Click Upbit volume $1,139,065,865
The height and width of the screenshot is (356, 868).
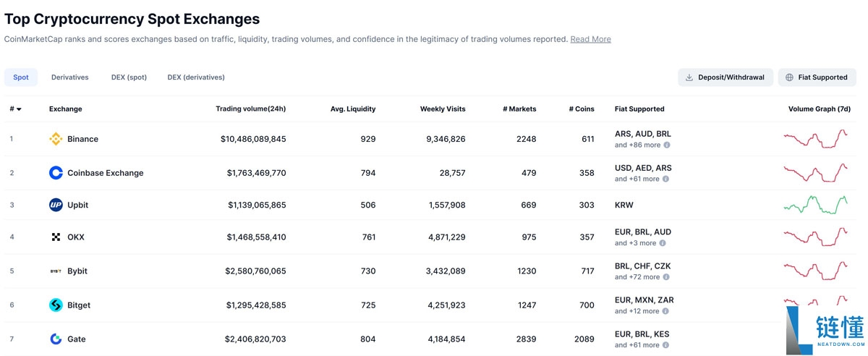coord(257,205)
